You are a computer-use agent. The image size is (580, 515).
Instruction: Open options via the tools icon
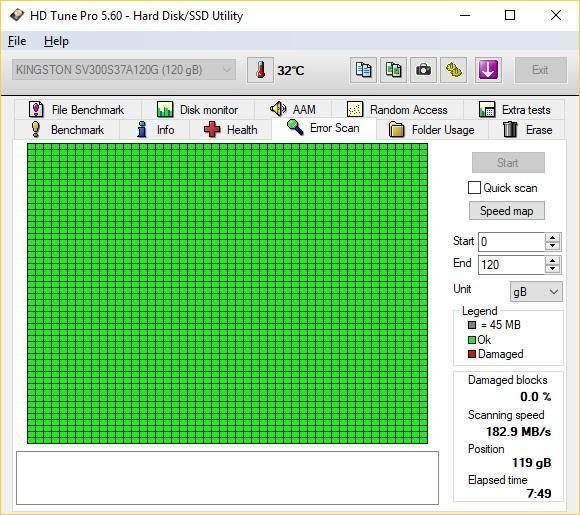453,70
